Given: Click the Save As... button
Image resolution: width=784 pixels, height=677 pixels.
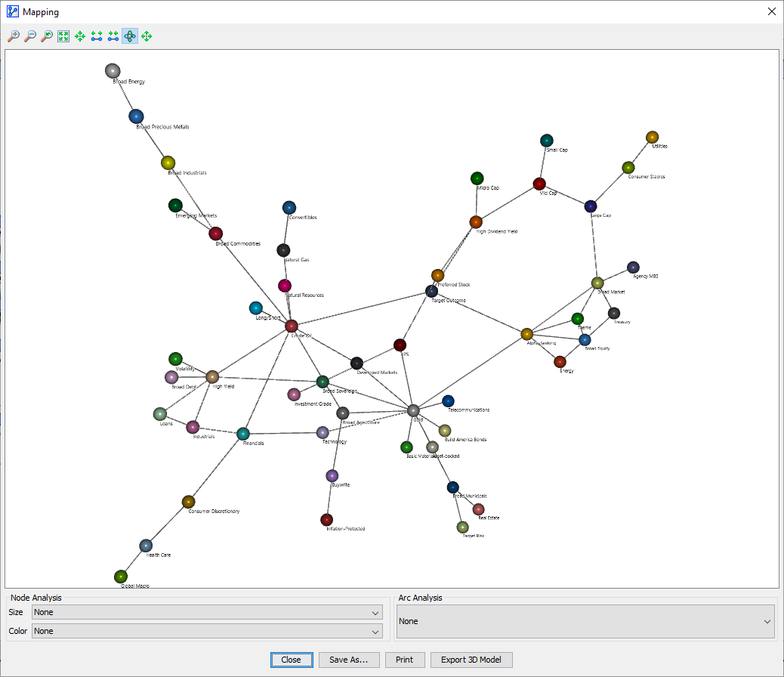Looking at the screenshot, I should pos(348,660).
